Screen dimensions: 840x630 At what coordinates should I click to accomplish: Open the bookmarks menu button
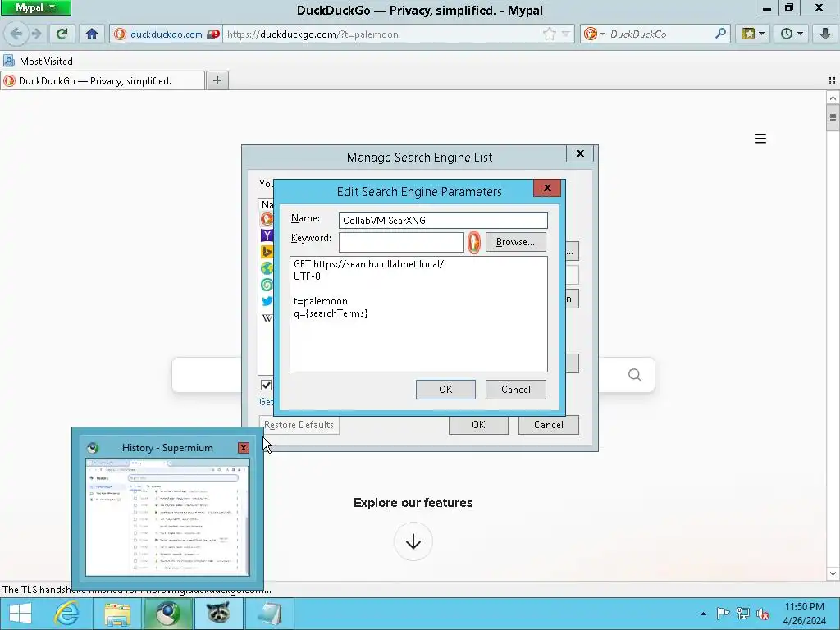click(753, 34)
